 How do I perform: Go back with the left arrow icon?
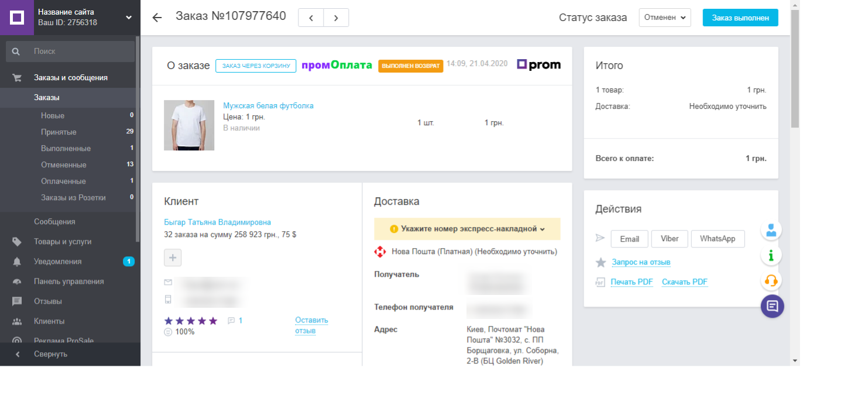tap(157, 18)
